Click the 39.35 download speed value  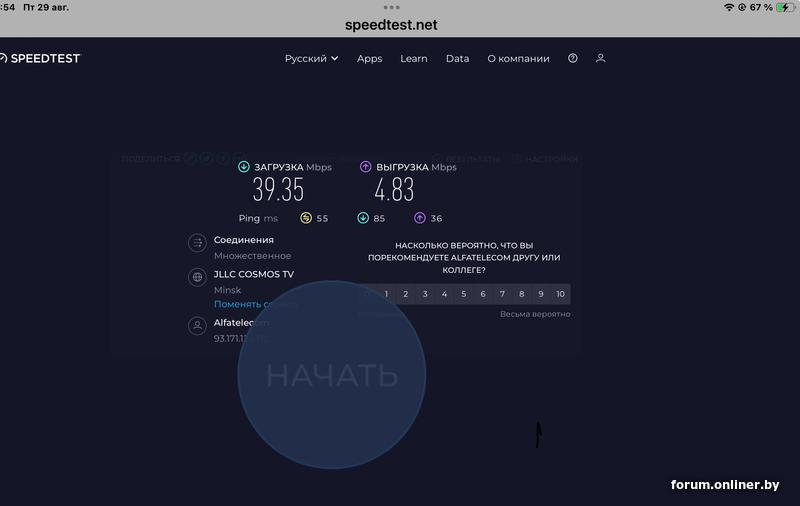pyautogui.click(x=278, y=189)
